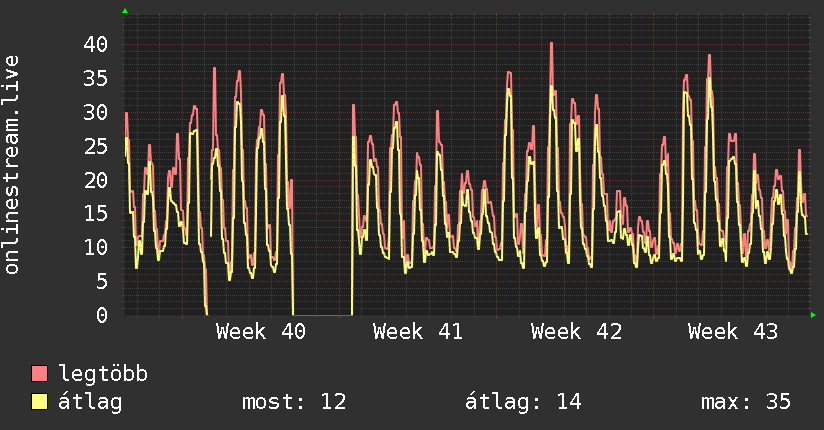Image resolution: width=824 pixels, height=430 pixels.
Task: Click the 5 y-axis tick label
Action: pos(102,281)
